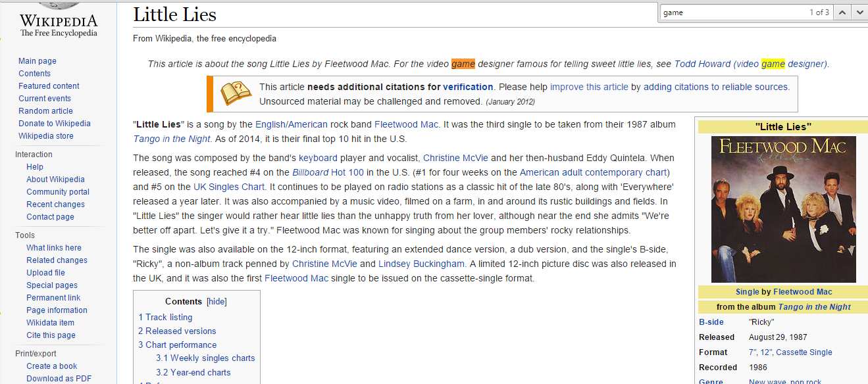Jump to next find-in-page match

tap(859, 12)
